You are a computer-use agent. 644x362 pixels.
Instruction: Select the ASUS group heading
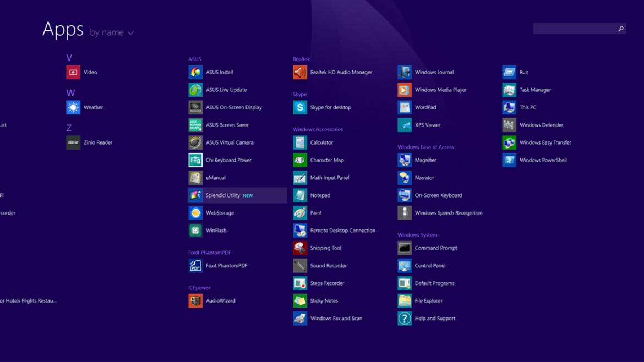tap(195, 59)
